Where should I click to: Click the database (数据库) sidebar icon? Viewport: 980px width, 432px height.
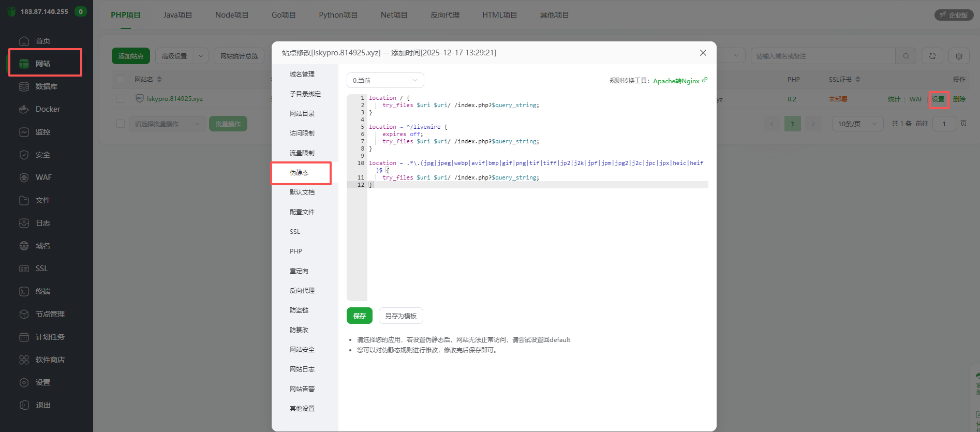coord(24,86)
